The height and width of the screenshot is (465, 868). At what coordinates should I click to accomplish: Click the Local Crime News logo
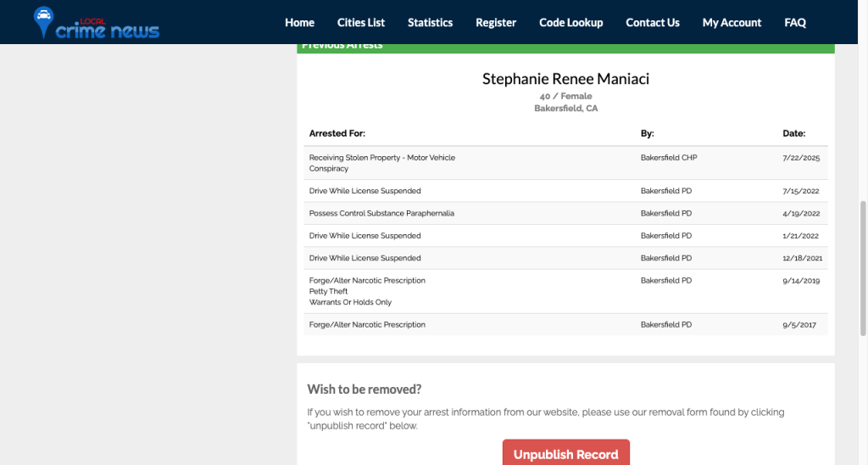click(96, 24)
